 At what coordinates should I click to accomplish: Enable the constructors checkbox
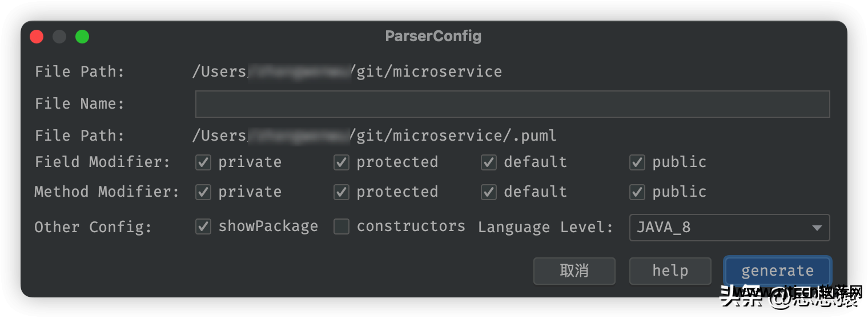tap(341, 226)
